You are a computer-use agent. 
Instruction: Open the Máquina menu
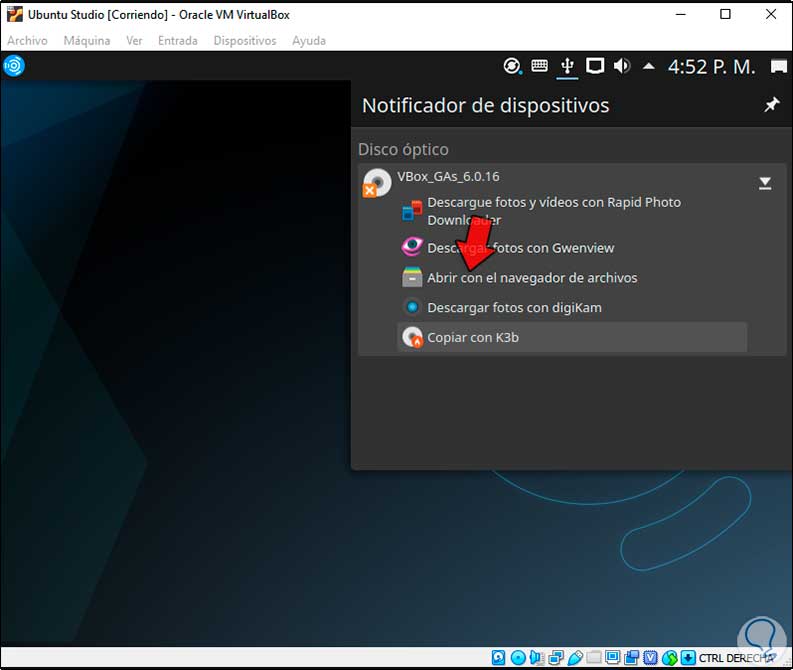pos(86,40)
